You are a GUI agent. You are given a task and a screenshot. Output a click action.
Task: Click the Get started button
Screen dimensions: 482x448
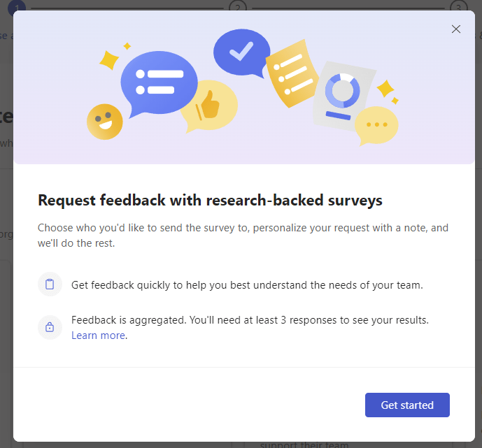pos(407,405)
